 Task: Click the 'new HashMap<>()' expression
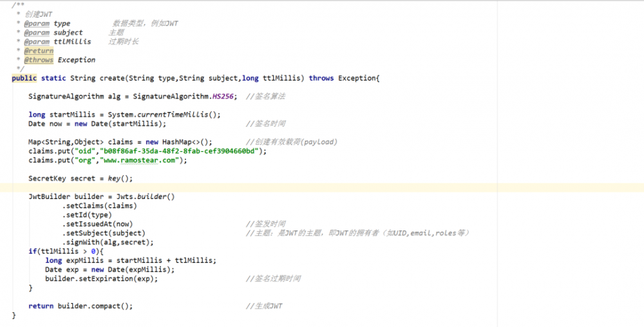pos(178,142)
